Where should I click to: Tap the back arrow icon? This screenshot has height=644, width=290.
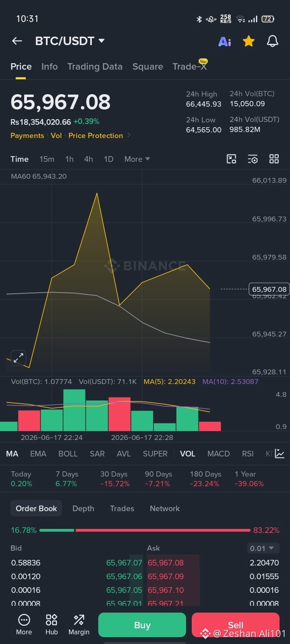17,41
